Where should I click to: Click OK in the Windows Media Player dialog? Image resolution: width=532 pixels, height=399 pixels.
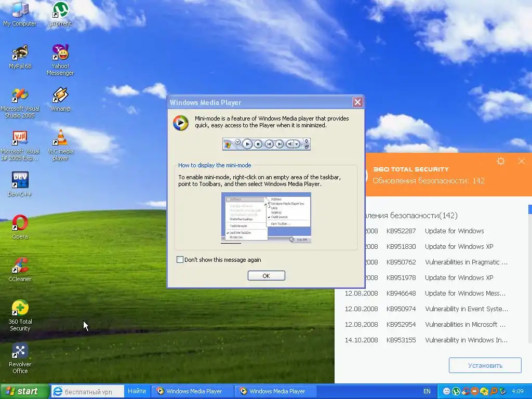click(267, 275)
